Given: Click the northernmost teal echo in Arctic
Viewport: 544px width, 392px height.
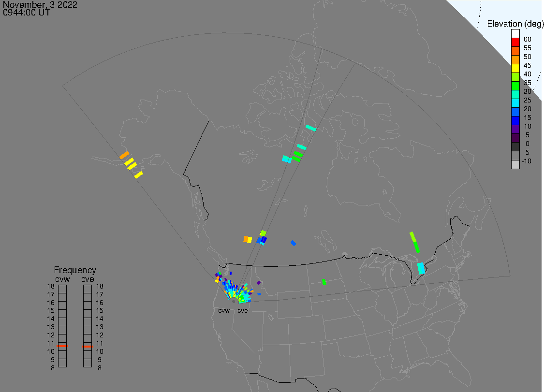Looking at the screenshot, I should tap(311, 128).
